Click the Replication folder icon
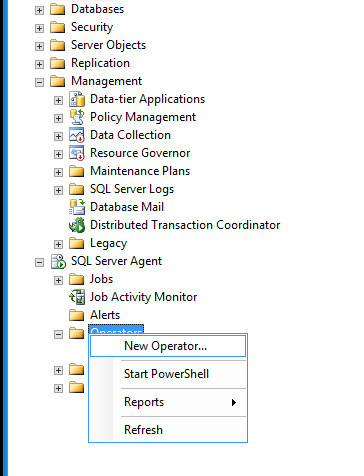364x476 pixels. (x=57, y=63)
